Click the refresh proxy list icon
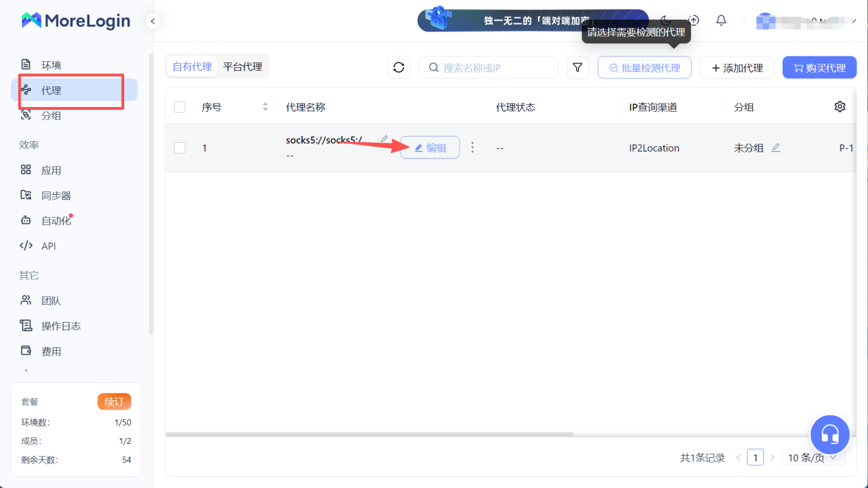The width and height of the screenshot is (868, 488). (399, 67)
